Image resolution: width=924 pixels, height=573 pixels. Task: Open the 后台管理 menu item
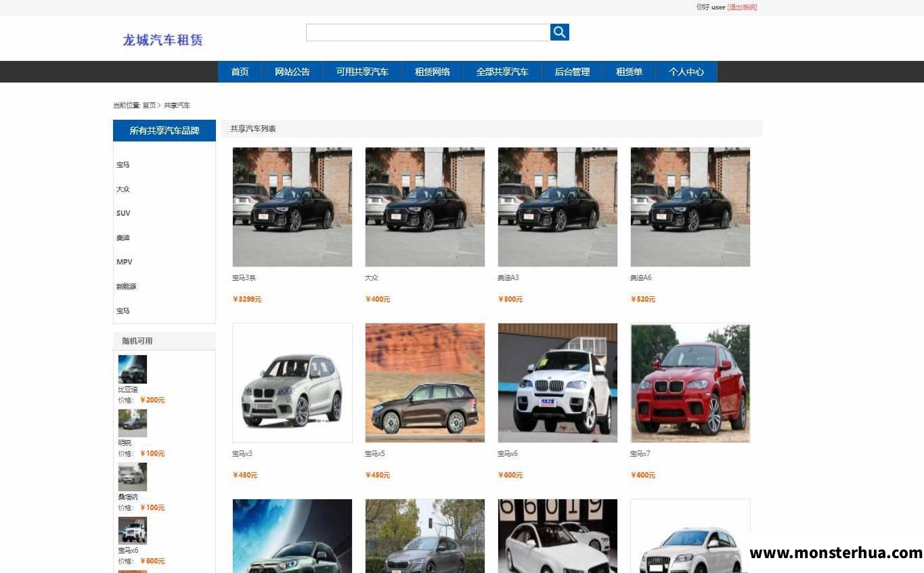click(x=572, y=72)
